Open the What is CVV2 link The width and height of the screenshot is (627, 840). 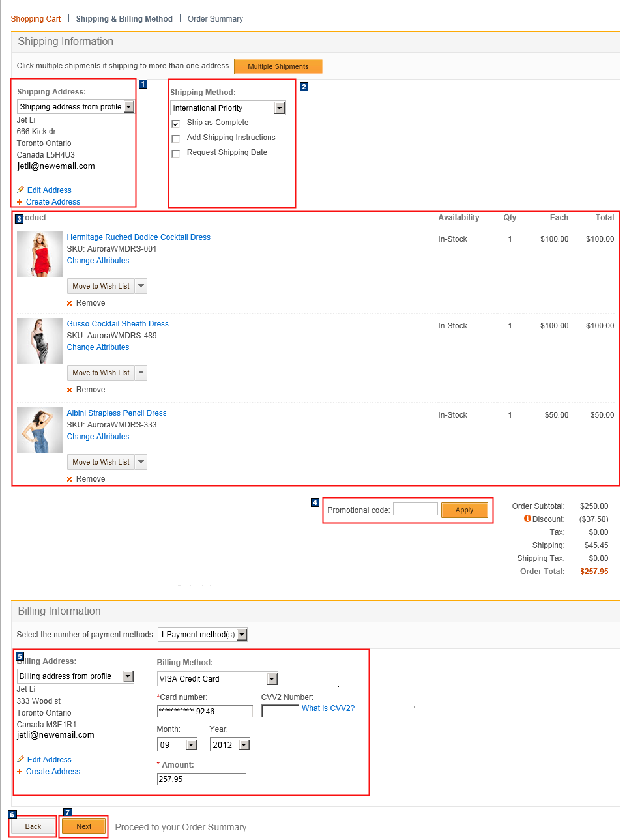pyautogui.click(x=328, y=708)
